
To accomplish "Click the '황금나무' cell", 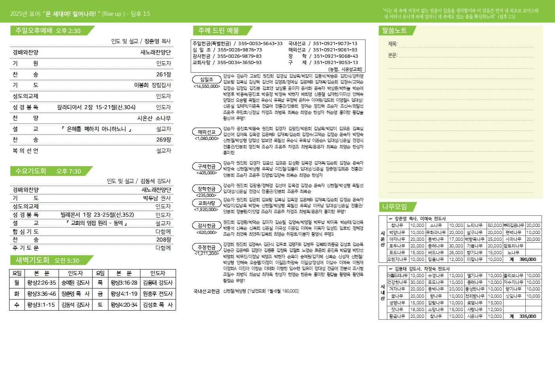I will [x=398, y=316].
